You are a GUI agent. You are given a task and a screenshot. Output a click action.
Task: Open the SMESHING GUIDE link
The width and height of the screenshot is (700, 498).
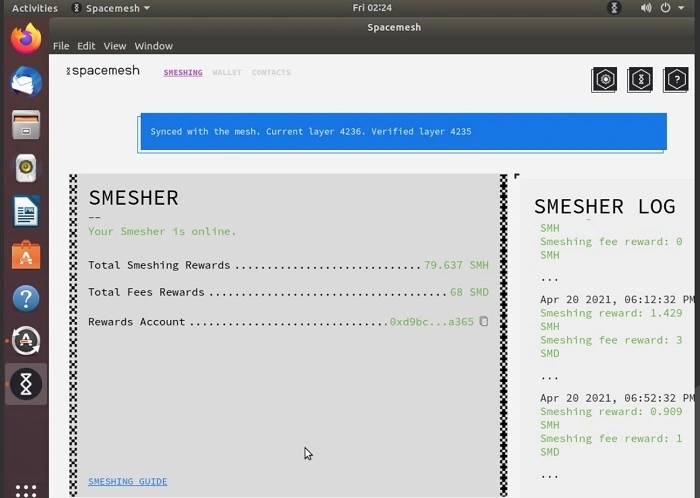click(128, 481)
